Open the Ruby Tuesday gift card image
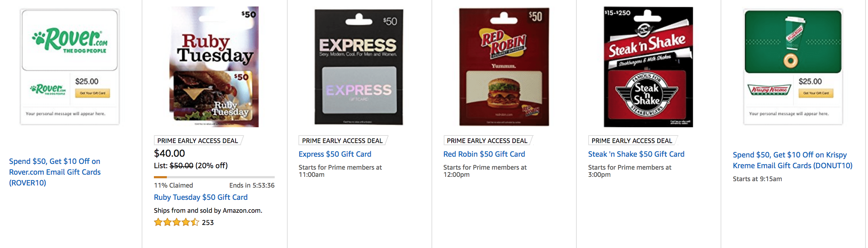 (x=214, y=67)
